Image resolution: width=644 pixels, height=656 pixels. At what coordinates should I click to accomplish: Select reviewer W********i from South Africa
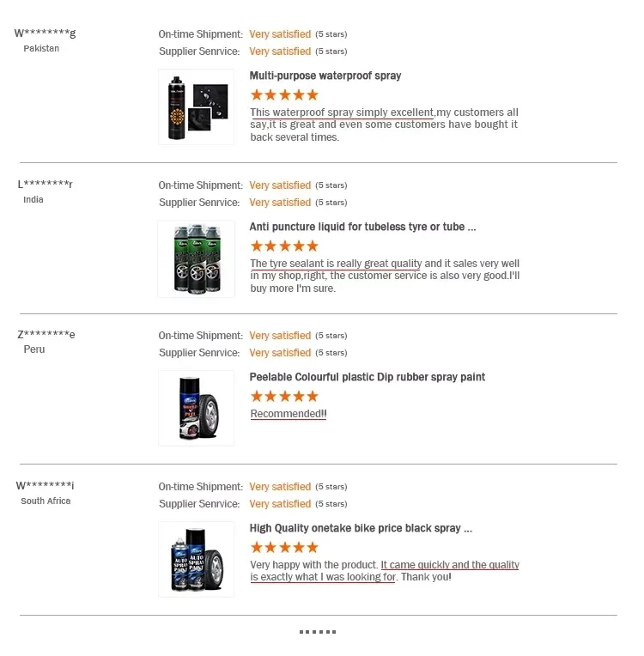(x=46, y=486)
